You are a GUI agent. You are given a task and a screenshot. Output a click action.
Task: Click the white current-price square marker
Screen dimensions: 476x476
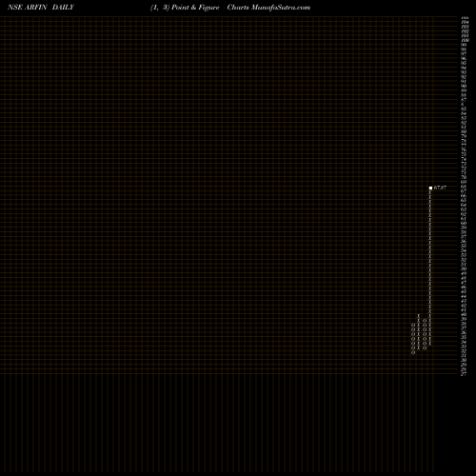(430, 188)
